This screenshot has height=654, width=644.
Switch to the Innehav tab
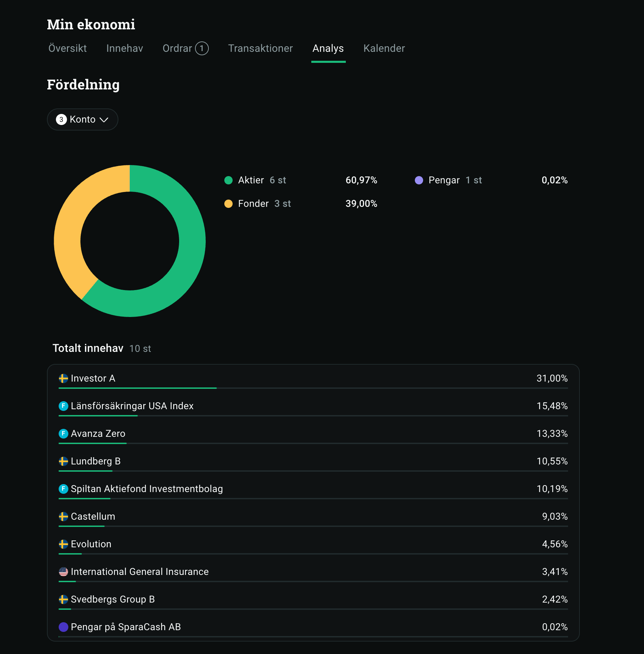pos(125,48)
